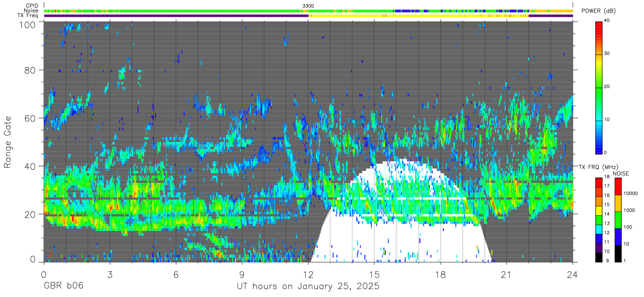Screen dimensions: 644x297
Task: Click the Range Gate axis title
Action: (8, 141)
